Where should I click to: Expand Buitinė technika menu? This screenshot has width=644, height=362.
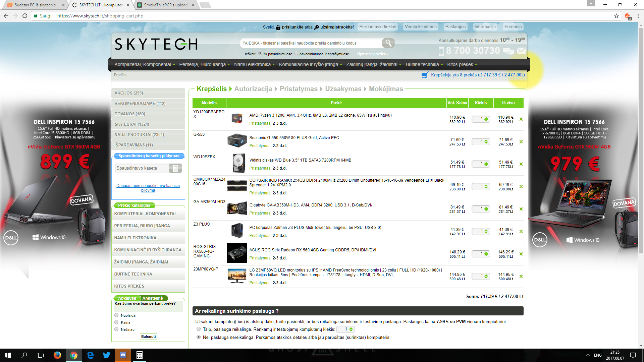click(x=424, y=64)
